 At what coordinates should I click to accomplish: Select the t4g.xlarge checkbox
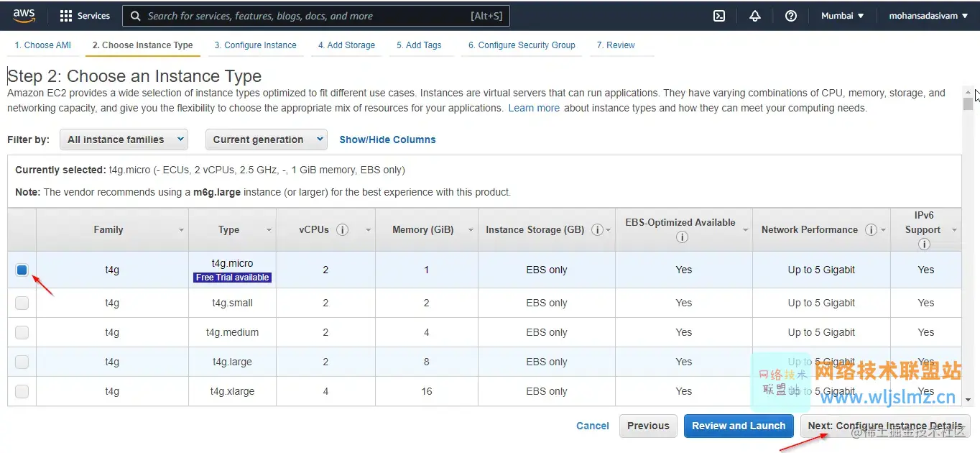point(22,392)
